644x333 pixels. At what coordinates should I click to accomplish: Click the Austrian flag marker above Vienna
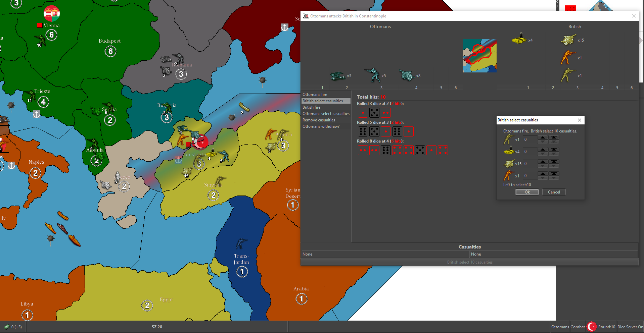click(52, 13)
